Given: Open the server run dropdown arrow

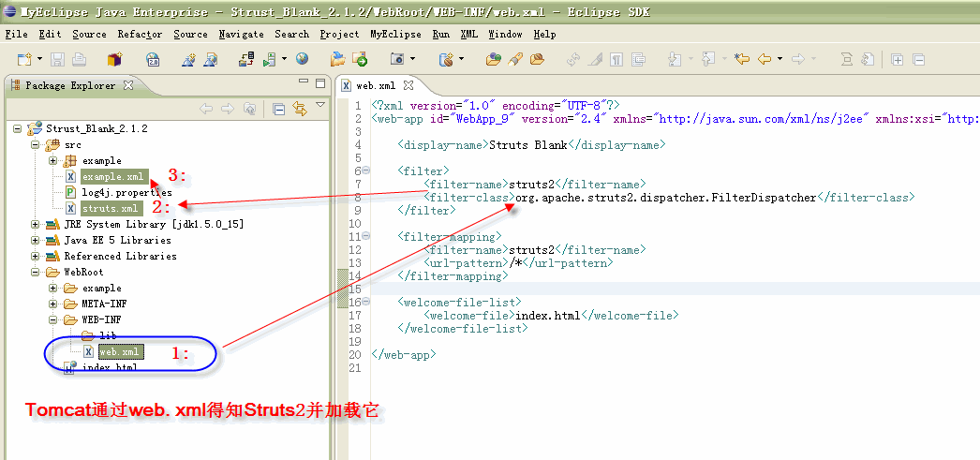Looking at the screenshot, I should (285, 59).
